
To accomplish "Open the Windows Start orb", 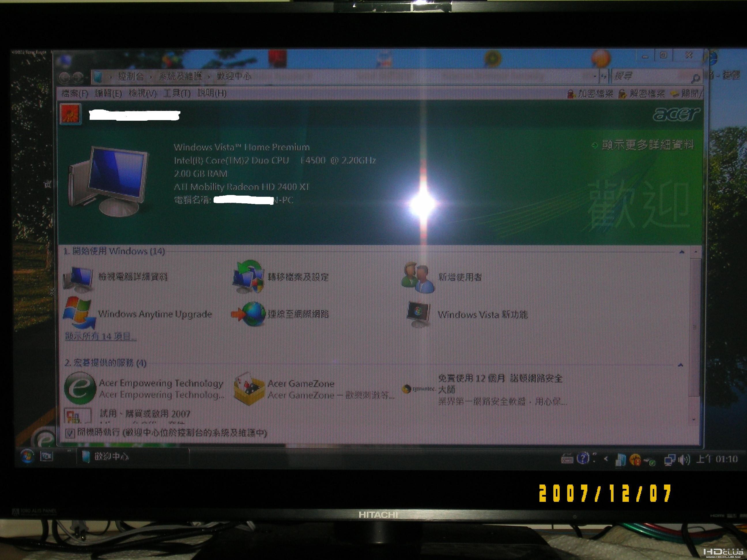I will pyautogui.click(x=27, y=456).
